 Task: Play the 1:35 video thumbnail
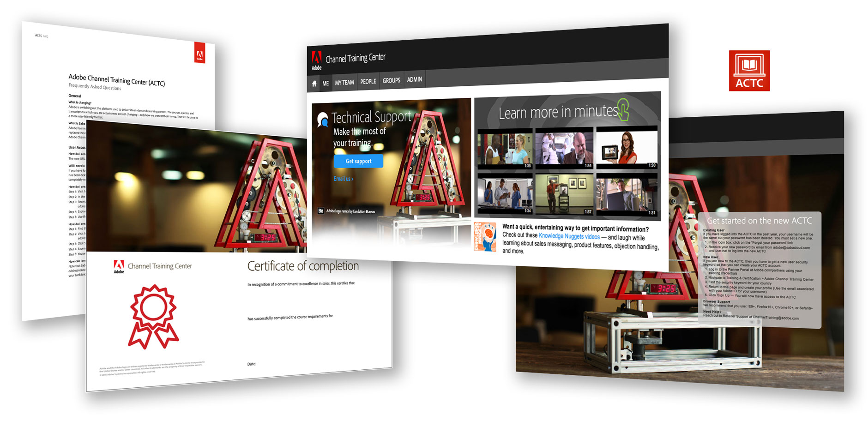click(505, 149)
